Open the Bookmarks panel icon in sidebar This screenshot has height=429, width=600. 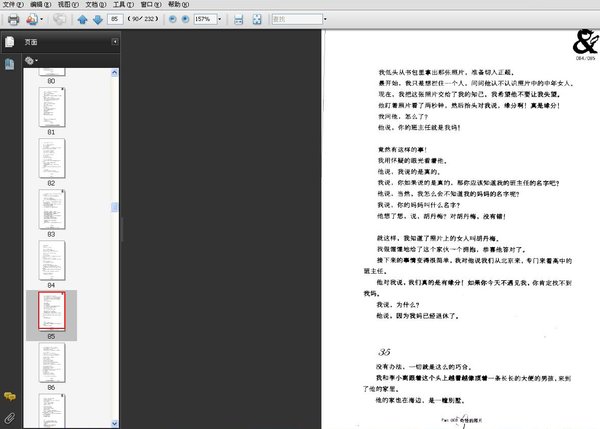pyautogui.click(x=10, y=64)
